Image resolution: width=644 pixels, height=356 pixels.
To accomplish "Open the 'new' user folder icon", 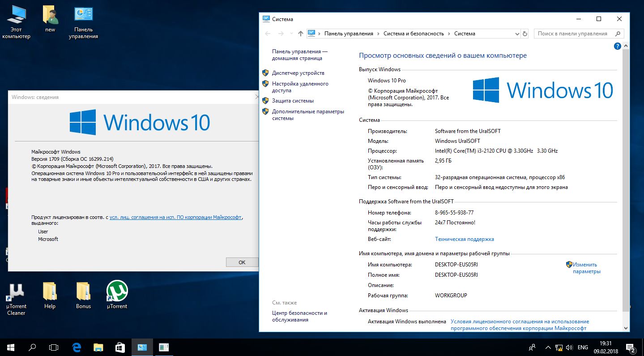I will (x=50, y=19).
